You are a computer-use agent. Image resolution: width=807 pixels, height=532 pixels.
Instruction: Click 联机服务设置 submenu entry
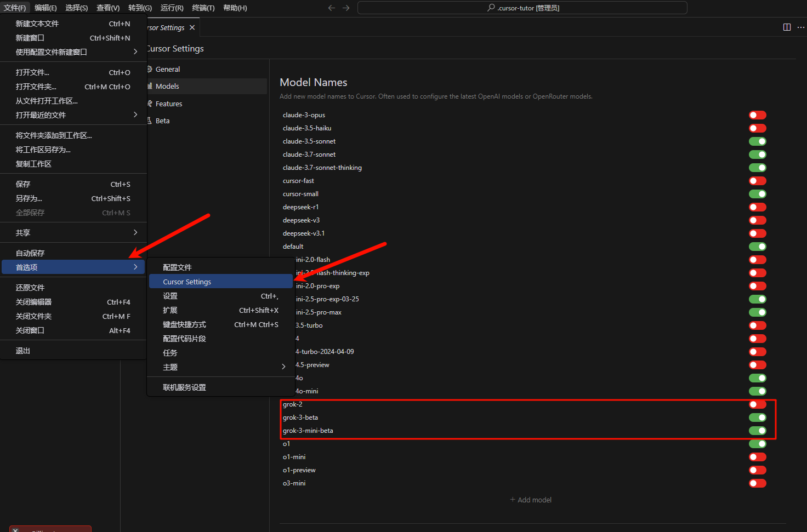(x=220, y=387)
